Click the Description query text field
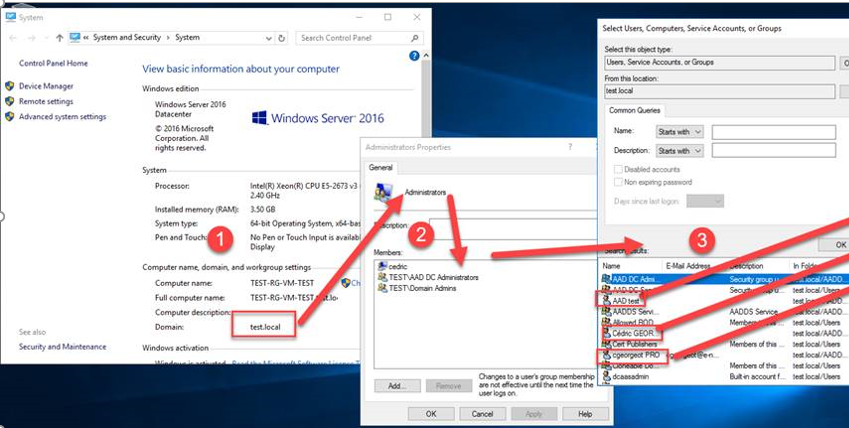 click(x=774, y=151)
